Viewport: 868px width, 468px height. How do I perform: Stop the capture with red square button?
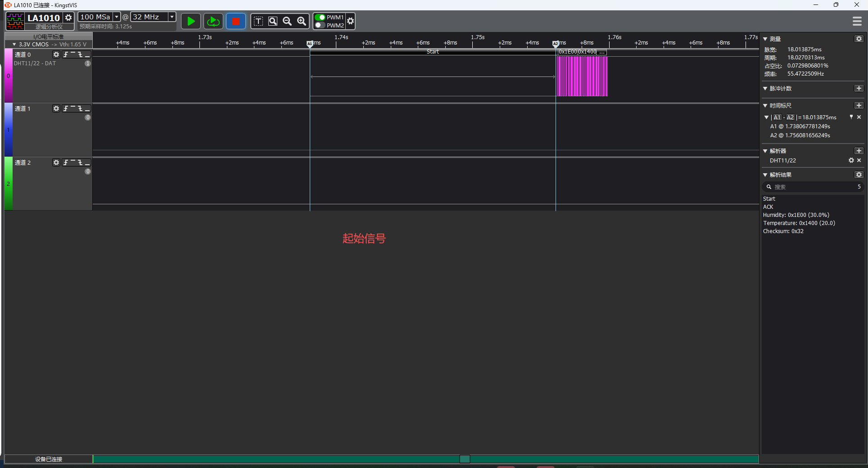(235, 21)
